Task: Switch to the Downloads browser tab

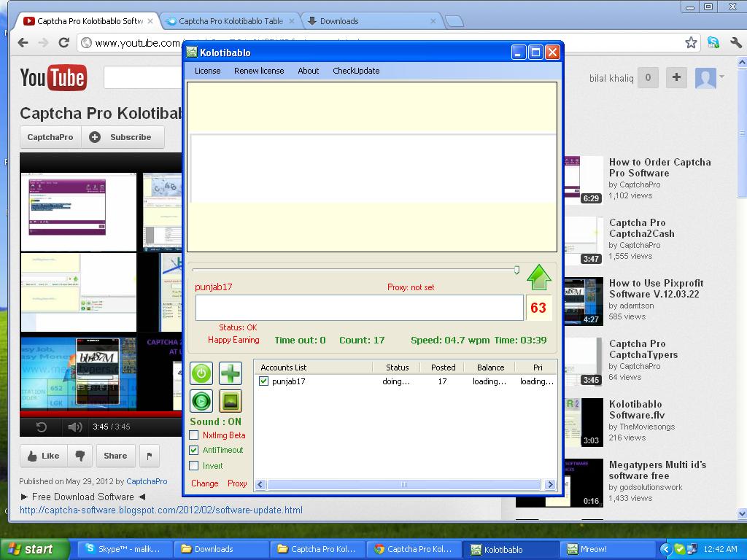Action: [x=371, y=21]
